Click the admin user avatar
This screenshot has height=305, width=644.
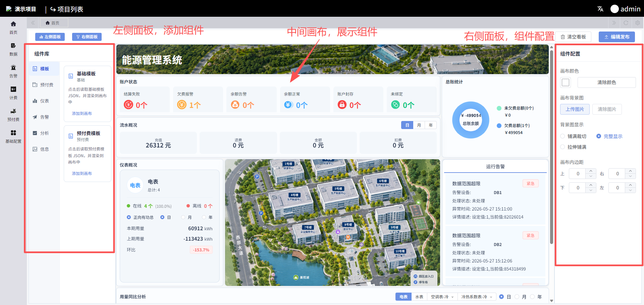click(x=614, y=9)
